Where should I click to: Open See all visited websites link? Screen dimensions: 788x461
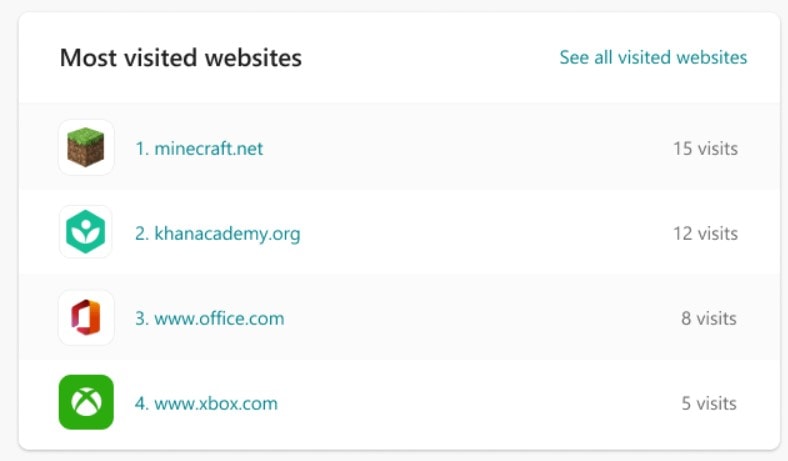click(653, 57)
